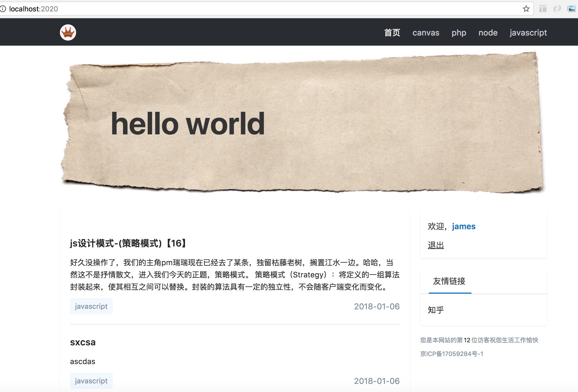Image resolution: width=578 pixels, height=392 pixels.
Task: Click the site info icon before localhost
Action: click(x=3, y=9)
